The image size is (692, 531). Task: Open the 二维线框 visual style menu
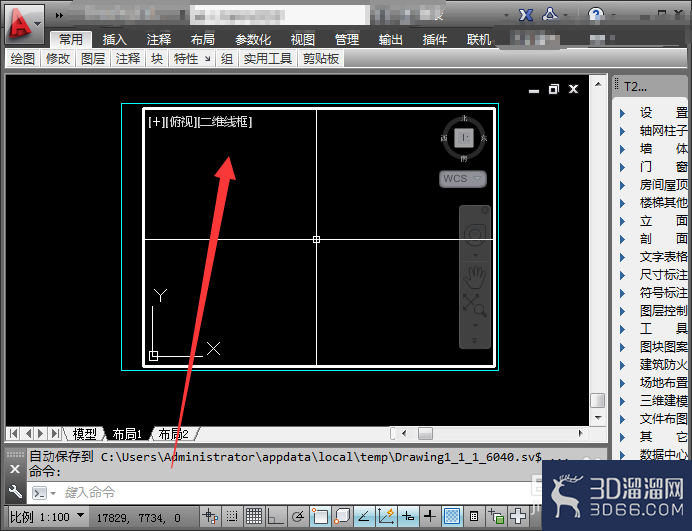pos(225,122)
